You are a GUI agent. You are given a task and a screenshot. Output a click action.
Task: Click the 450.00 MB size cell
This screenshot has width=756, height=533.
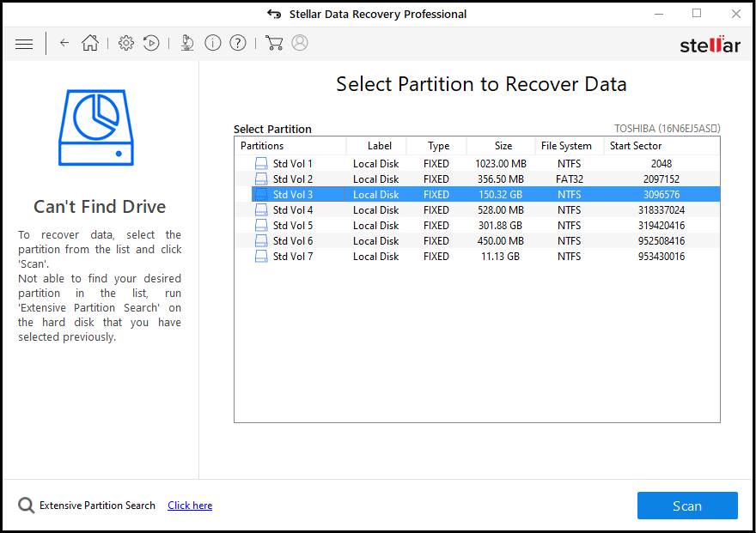(501, 240)
